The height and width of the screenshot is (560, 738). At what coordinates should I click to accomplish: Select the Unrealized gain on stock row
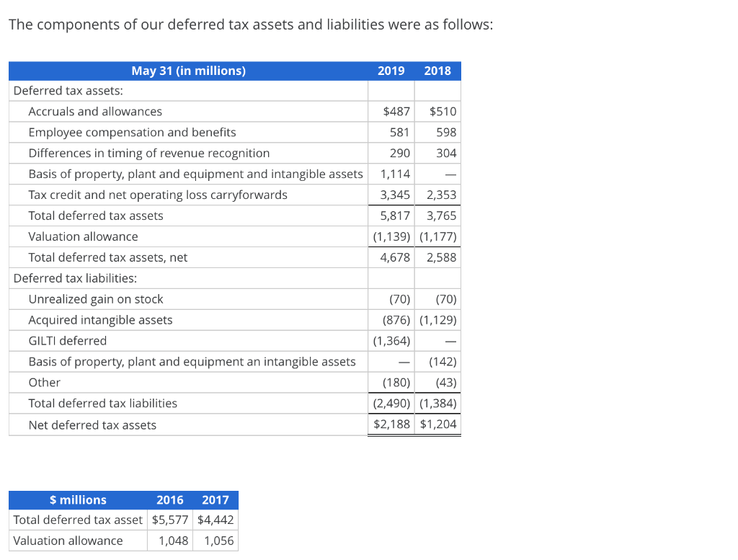[x=95, y=299]
